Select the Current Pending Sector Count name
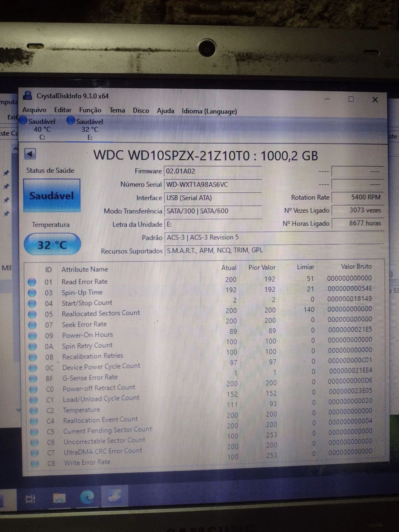The image size is (399, 532). pyautogui.click(x=108, y=430)
